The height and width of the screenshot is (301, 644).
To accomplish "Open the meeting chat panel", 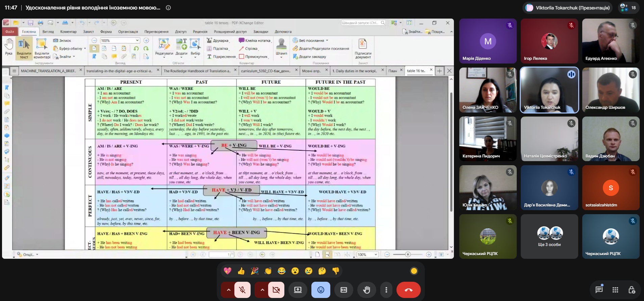I will [599, 290].
